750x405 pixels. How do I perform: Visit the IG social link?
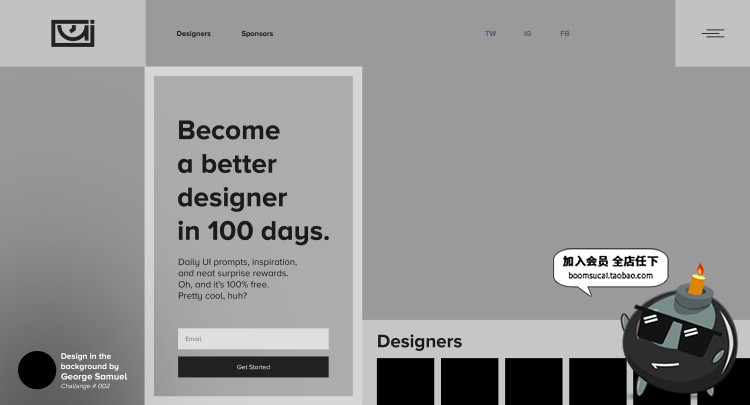click(x=527, y=34)
